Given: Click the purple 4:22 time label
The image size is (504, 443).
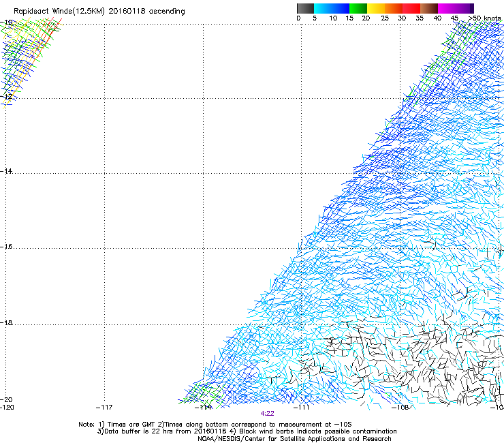Looking at the screenshot, I should (x=267, y=414).
